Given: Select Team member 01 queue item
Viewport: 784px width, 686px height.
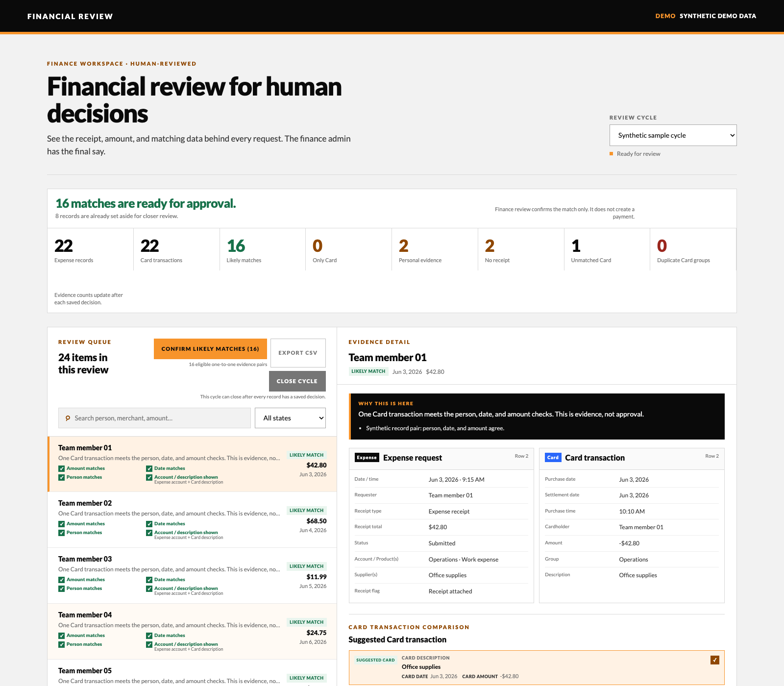Looking at the screenshot, I should point(192,464).
